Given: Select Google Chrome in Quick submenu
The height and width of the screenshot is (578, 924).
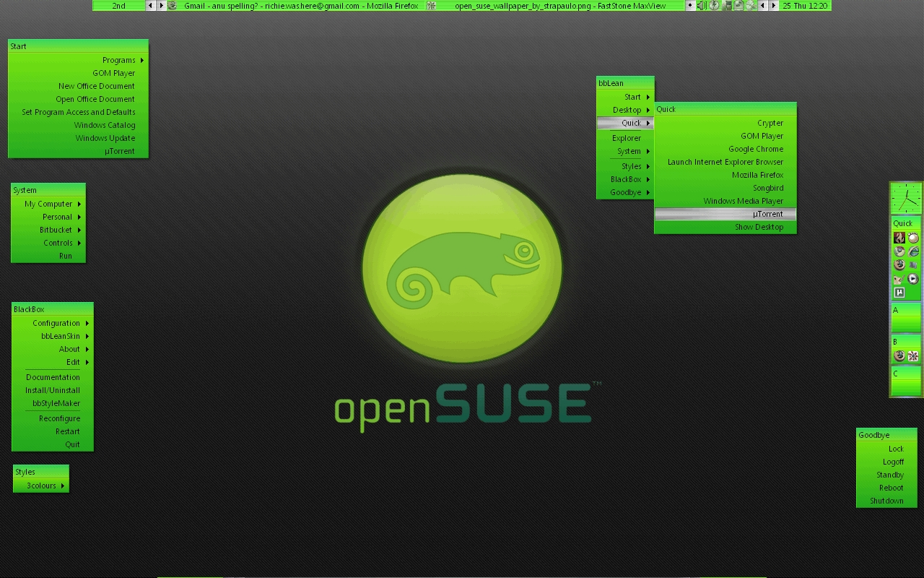Looking at the screenshot, I should pyautogui.click(x=725, y=149).
